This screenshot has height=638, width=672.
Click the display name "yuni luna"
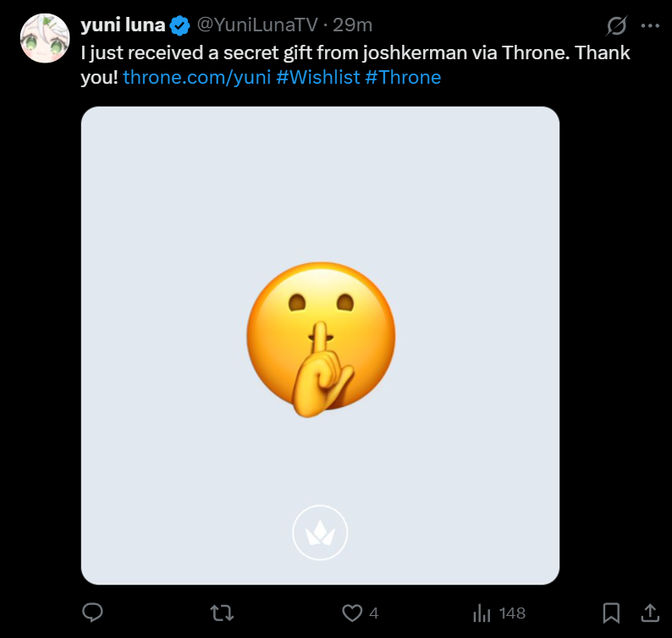click(x=123, y=25)
